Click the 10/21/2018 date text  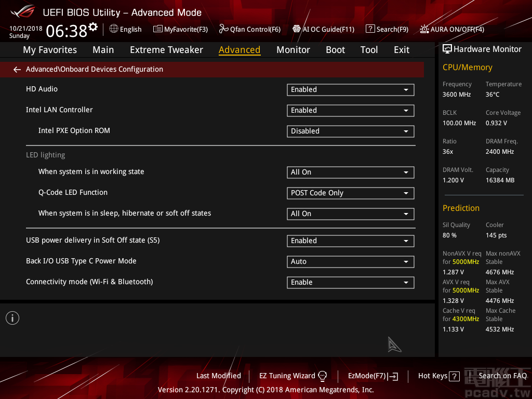tap(26, 29)
